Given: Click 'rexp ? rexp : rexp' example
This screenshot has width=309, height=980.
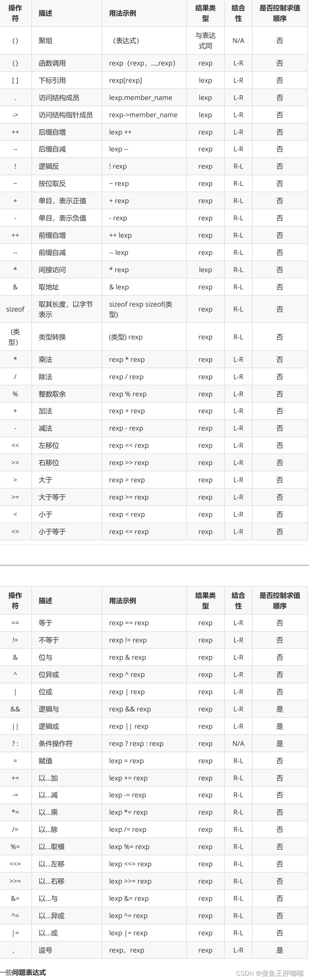Looking at the screenshot, I should pos(136,743).
